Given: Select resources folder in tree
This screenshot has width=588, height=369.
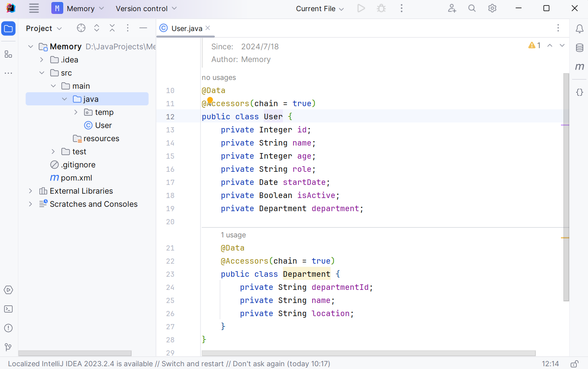Looking at the screenshot, I should 96,138.
